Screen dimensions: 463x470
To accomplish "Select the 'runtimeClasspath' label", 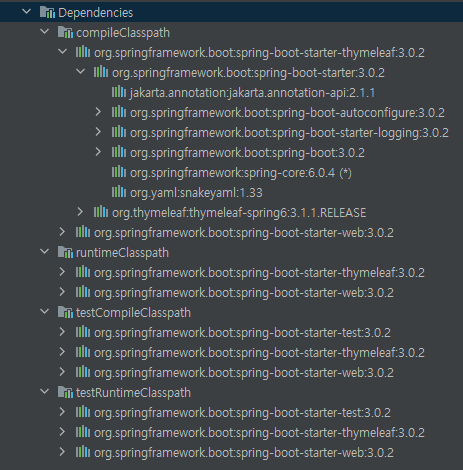I will click(x=122, y=253).
